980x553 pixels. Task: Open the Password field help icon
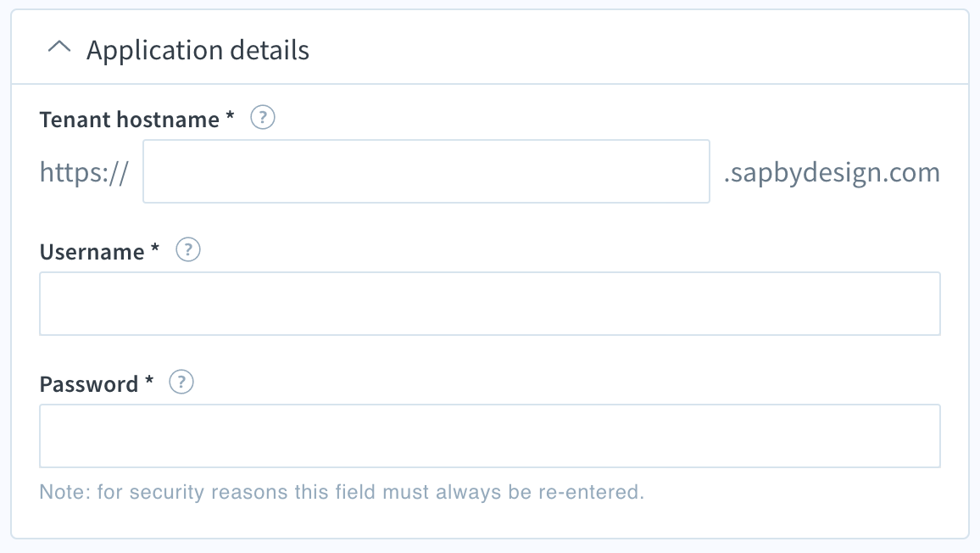181,383
